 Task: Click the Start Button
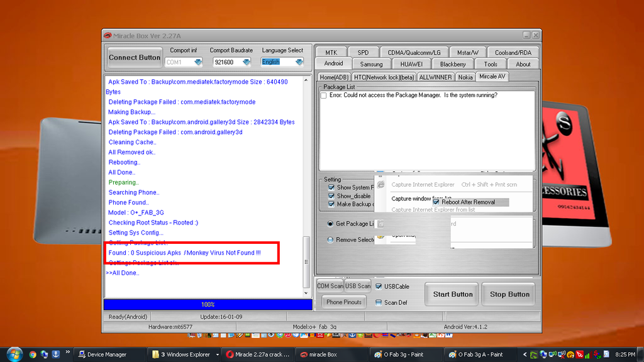point(453,294)
